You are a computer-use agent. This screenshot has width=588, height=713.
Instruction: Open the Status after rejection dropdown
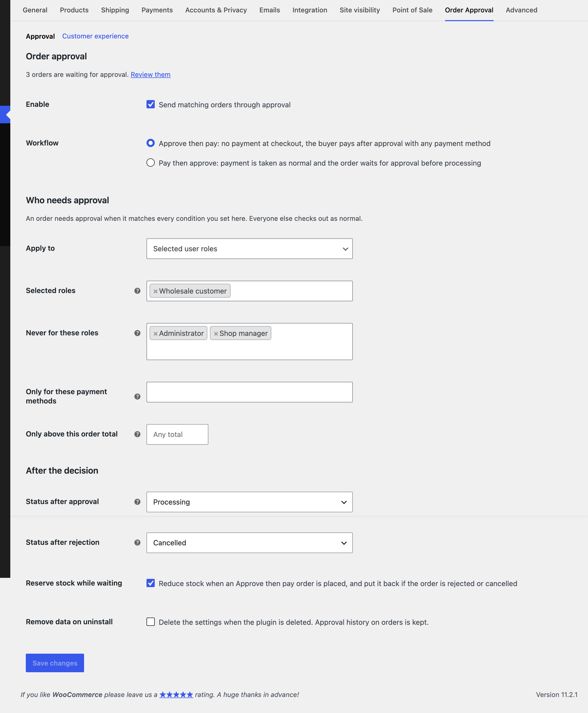(249, 543)
